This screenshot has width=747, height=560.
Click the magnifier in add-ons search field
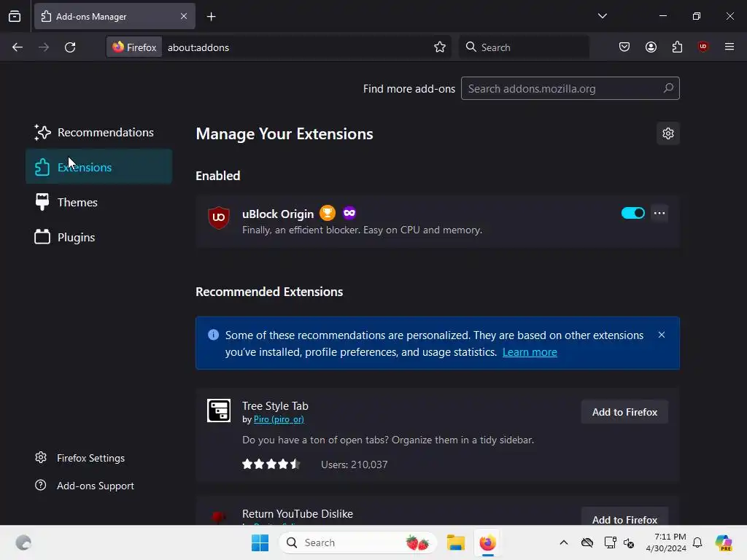668,88
